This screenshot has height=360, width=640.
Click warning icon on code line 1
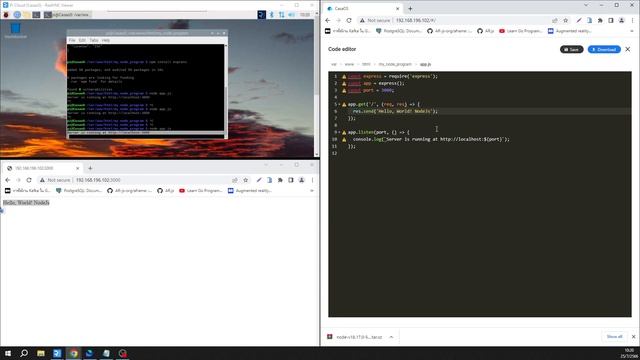click(x=344, y=76)
